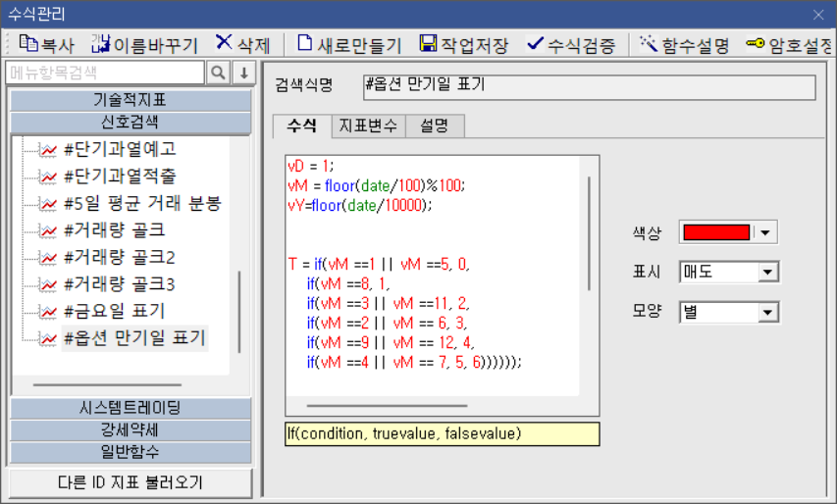
Task: Select #거래량 골크2 item
Action: 119,258
